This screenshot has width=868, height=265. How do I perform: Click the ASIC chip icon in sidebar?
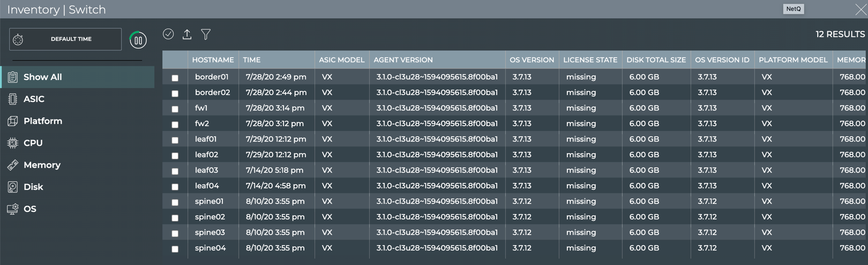(13, 99)
